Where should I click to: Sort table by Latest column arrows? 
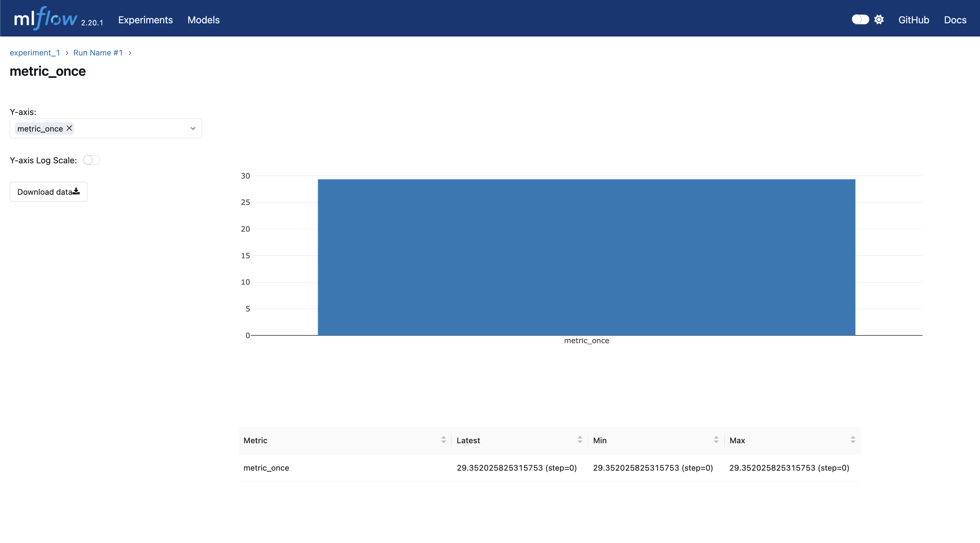point(580,440)
